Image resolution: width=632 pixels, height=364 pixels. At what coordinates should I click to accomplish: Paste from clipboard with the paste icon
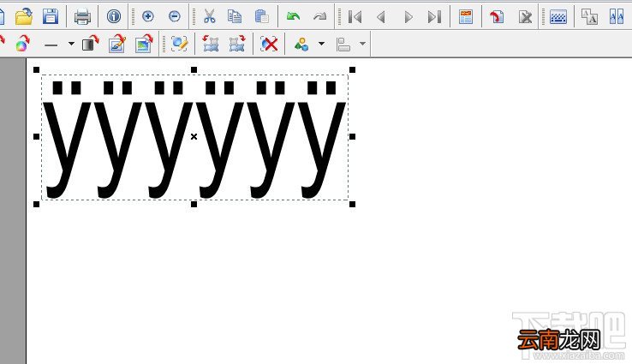[262, 16]
